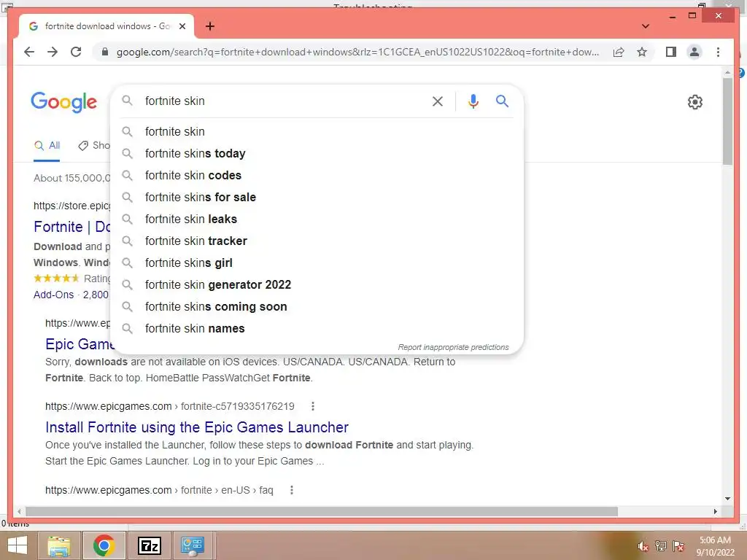Image resolution: width=747 pixels, height=560 pixels.
Task: Pick suggestion 'fortnite skins girl'
Action: tap(317, 262)
